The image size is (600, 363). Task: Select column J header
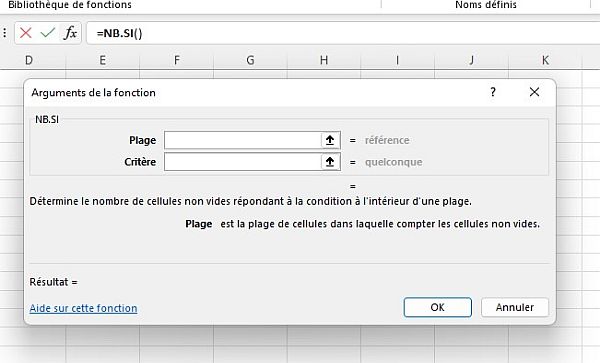coord(471,60)
